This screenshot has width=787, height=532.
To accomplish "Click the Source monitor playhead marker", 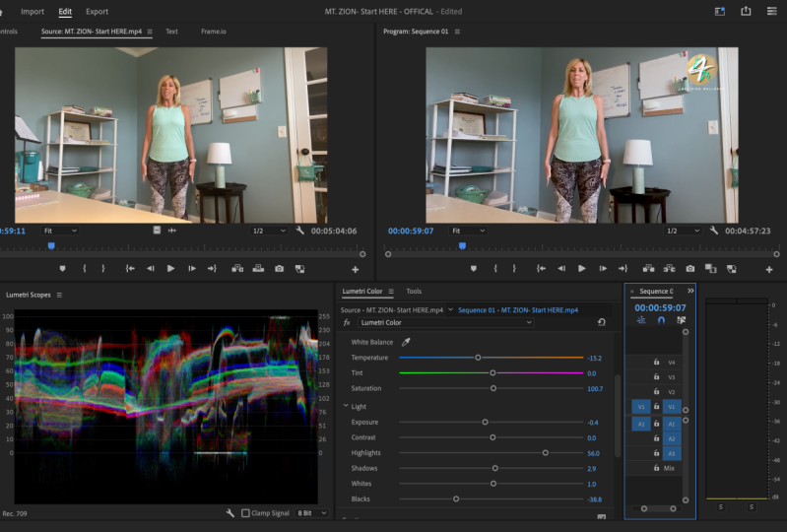I will [x=51, y=245].
